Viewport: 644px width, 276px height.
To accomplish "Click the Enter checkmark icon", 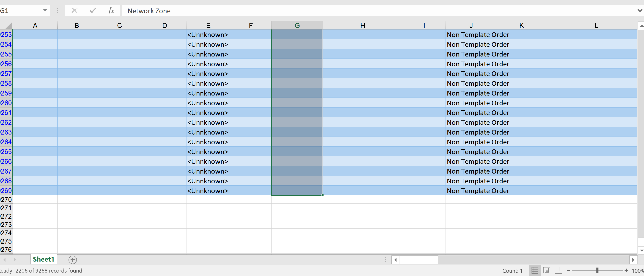I will (93, 11).
